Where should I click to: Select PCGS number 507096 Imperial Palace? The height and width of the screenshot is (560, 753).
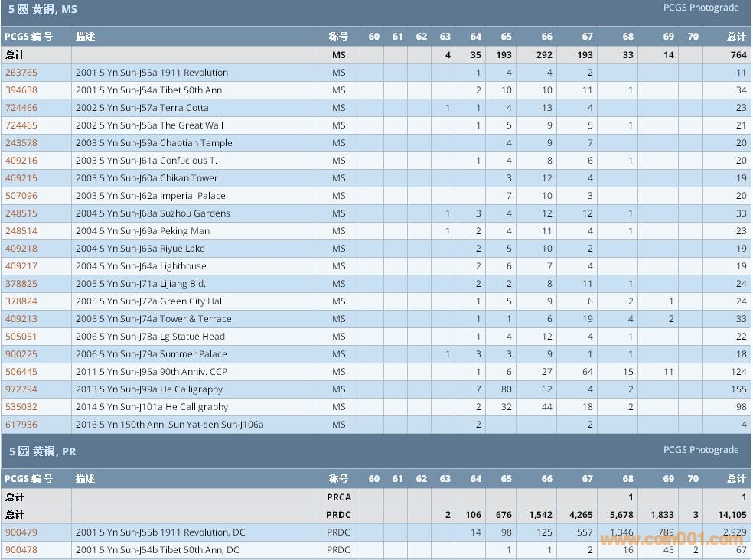tap(21, 196)
